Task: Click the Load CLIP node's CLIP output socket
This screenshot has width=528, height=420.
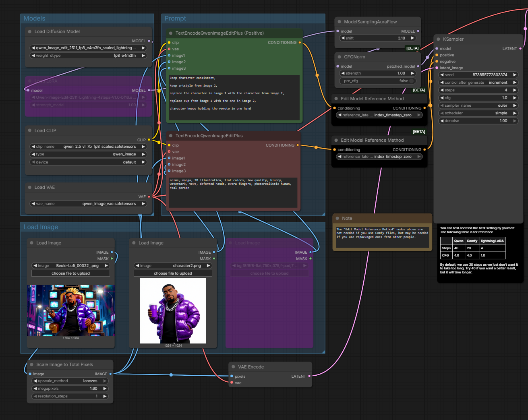Action: pos(149,140)
